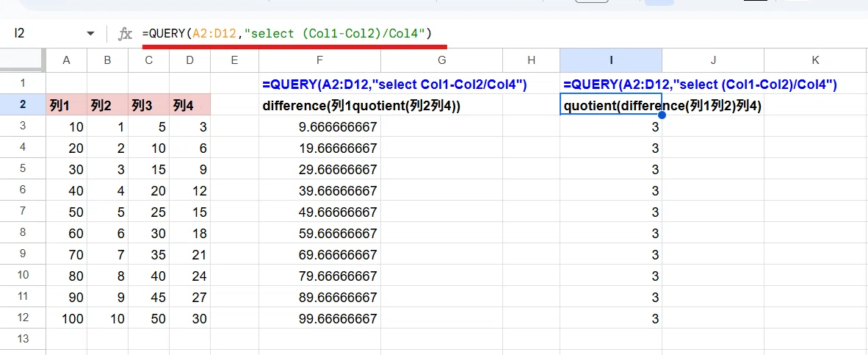This screenshot has width=868, height=355.
Task: Click the fx function icon
Action: point(125,35)
